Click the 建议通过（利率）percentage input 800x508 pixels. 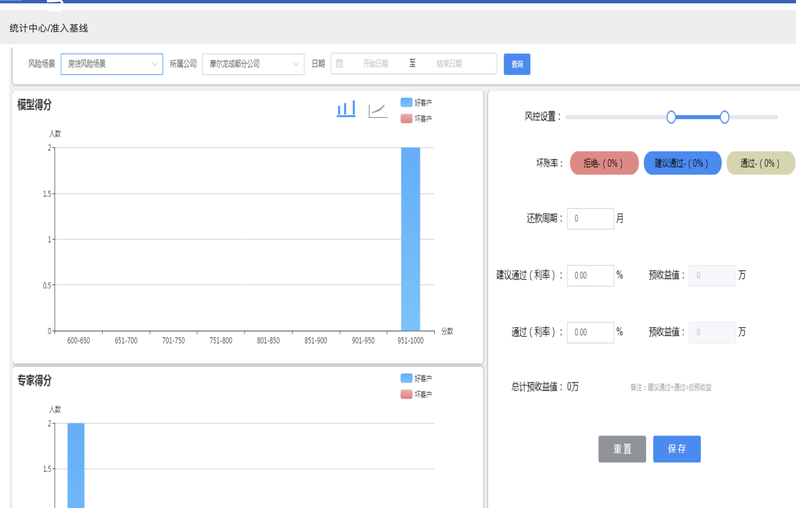click(x=590, y=275)
